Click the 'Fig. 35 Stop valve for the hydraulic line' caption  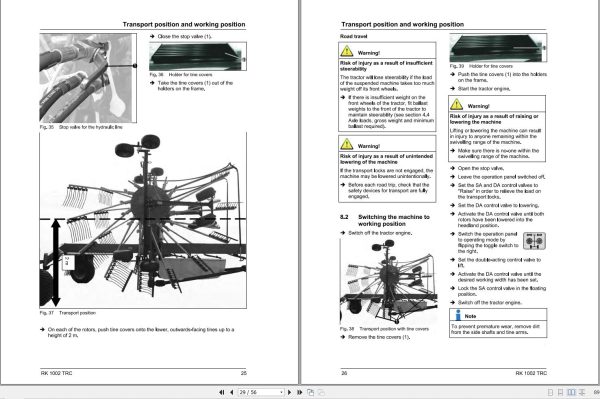point(81,127)
